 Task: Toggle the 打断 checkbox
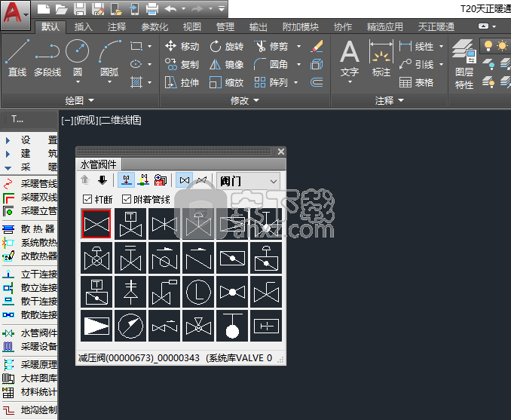87,199
